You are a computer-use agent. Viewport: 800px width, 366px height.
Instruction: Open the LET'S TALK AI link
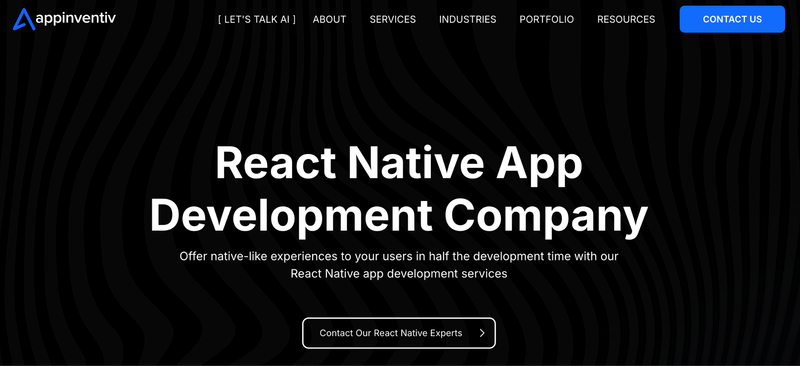coord(257,19)
